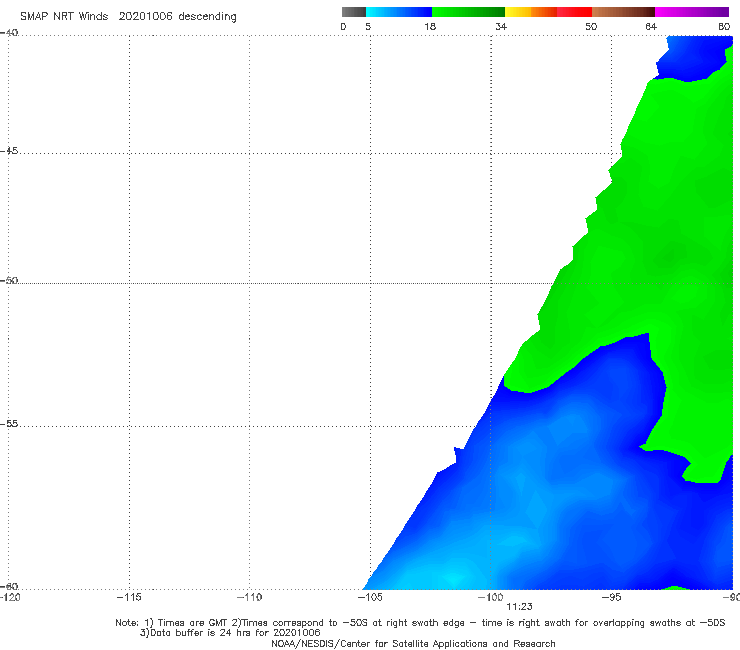
Task: Click the 'SMAP NRT Winds 20201006 descending' title
Action: [x=128, y=17]
